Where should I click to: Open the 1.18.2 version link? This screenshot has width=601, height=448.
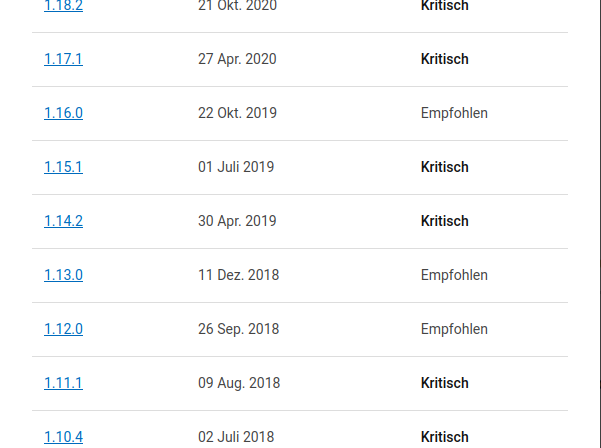63,6
